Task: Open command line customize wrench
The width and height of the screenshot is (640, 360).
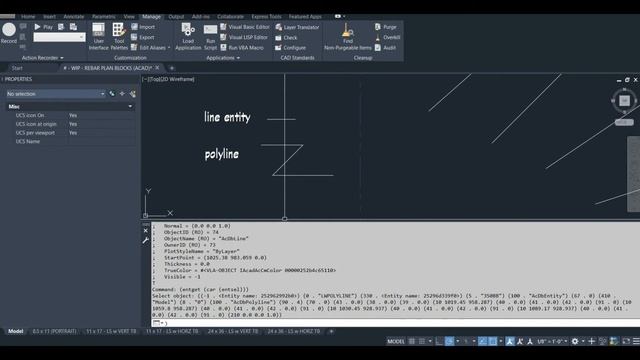Action: coord(146,240)
